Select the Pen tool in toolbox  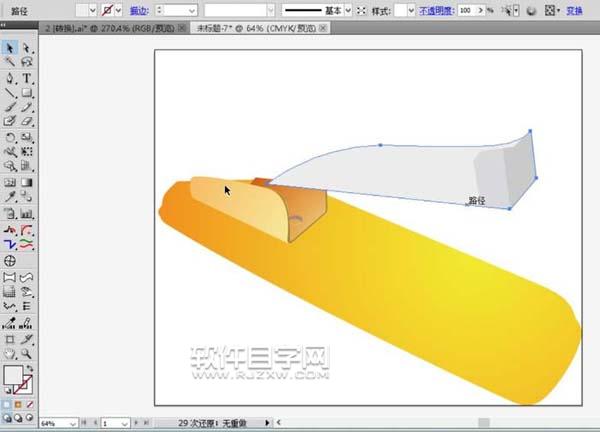point(9,77)
